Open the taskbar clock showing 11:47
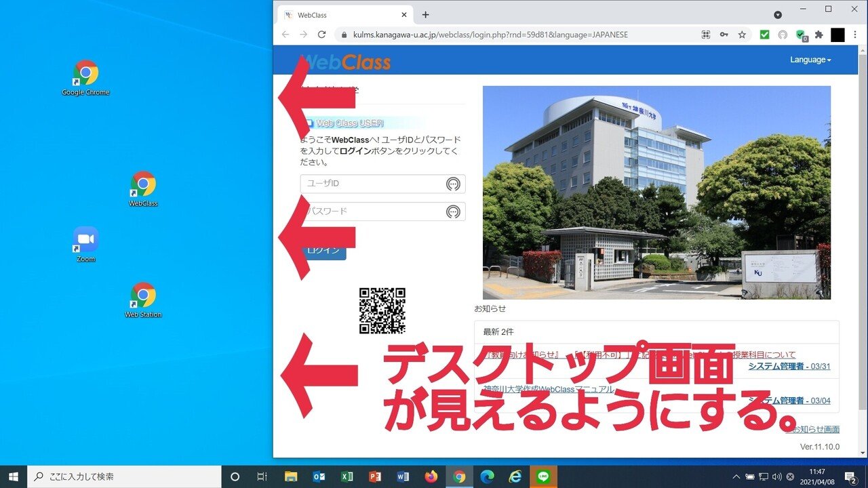The height and width of the screenshot is (488, 868). (x=817, y=476)
